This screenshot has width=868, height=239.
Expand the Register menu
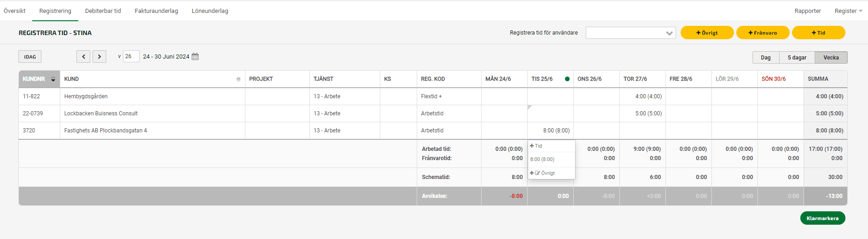pos(848,11)
